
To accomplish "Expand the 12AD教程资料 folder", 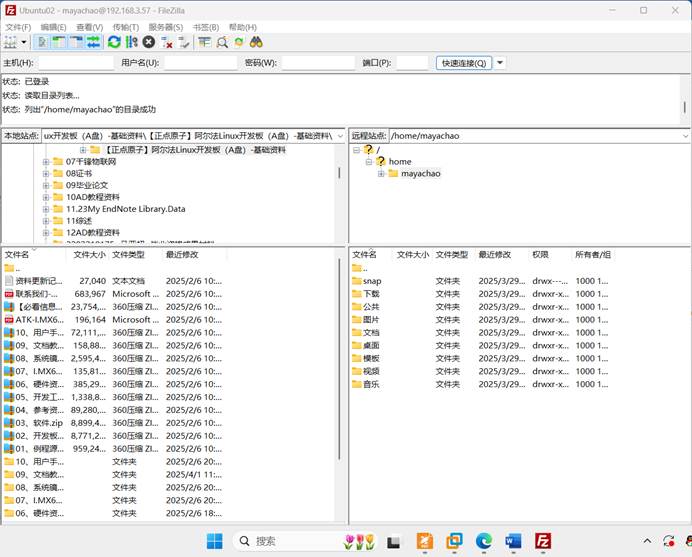I will 46,233.
